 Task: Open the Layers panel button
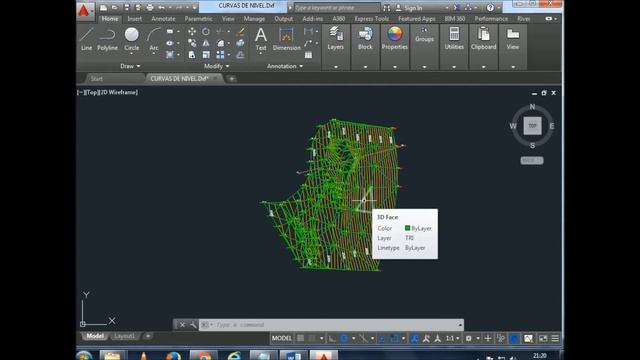click(x=336, y=38)
